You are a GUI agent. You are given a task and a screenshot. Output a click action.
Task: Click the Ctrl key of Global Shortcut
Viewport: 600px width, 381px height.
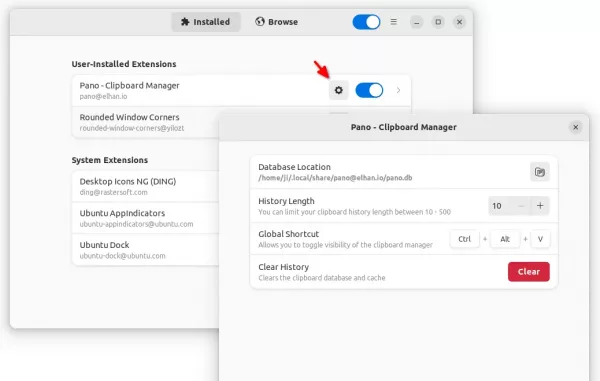(x=465, y=239)
